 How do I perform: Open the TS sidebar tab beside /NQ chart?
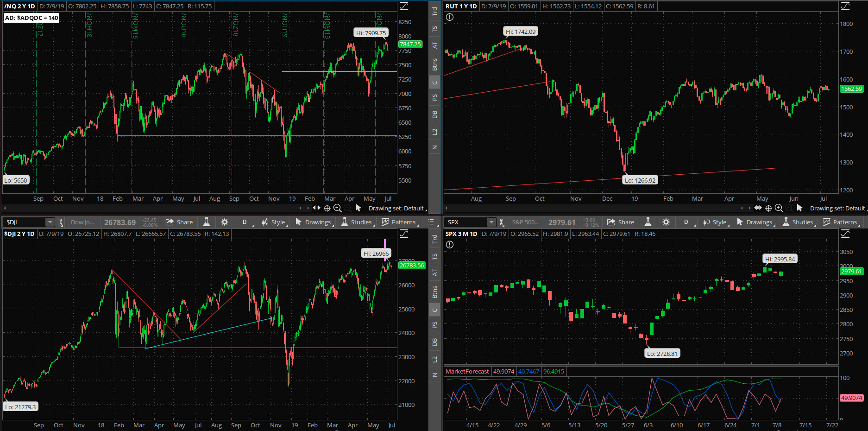[x=434, y=29]
